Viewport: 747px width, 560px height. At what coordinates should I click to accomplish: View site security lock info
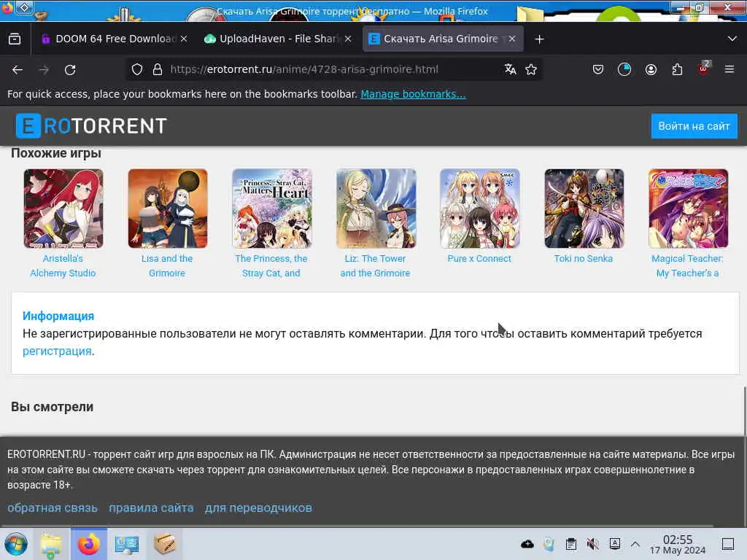[x=158, y=69]
